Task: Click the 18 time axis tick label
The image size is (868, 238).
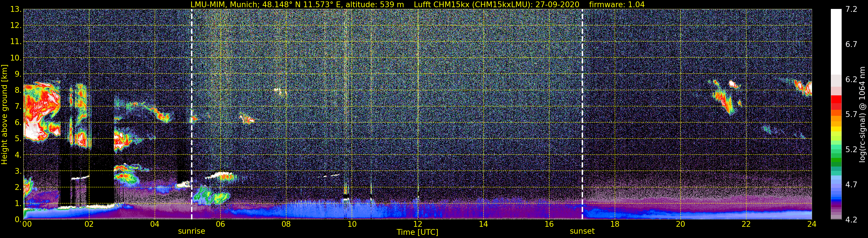Action: [x=614, y=224]
